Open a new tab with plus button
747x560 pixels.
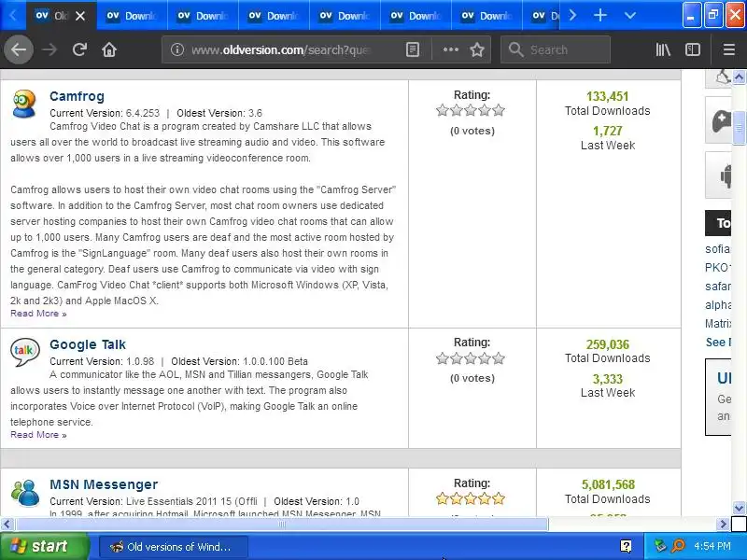click(600, 15)
